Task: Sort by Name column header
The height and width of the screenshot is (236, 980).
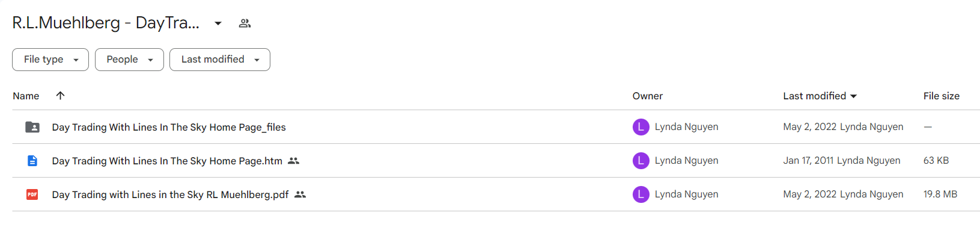Action: (x=26, y=96)
